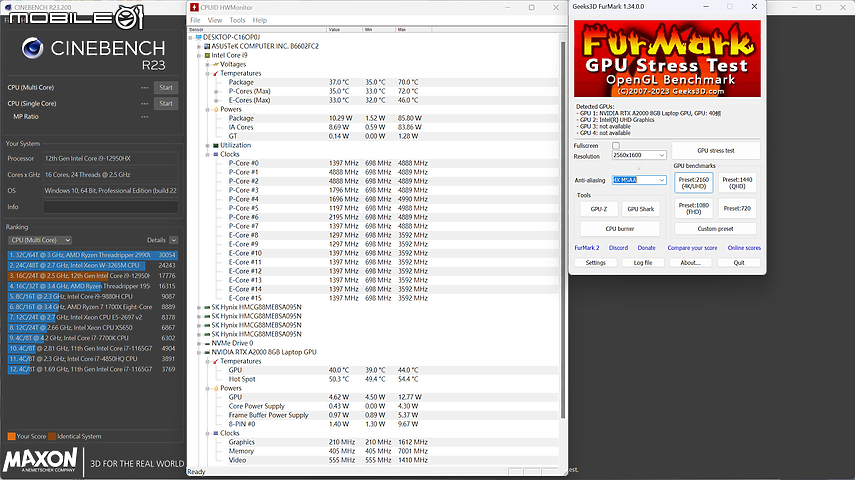
Task: Click the FurMark GPU Stress Test banner
Action: pos(667,59)
